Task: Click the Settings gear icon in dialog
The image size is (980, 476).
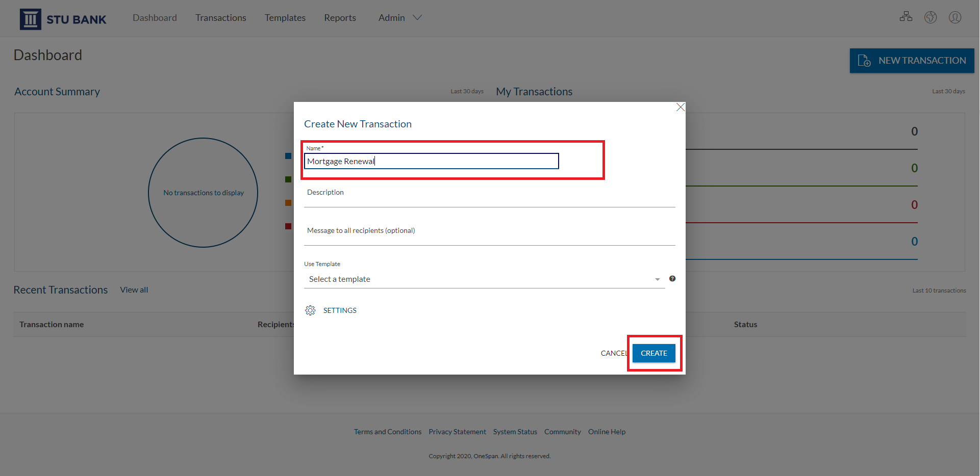Action: click(310, 310)
